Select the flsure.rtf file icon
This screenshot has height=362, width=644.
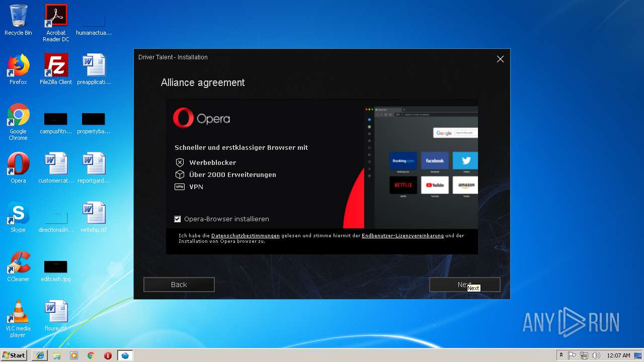pos(56,316)
